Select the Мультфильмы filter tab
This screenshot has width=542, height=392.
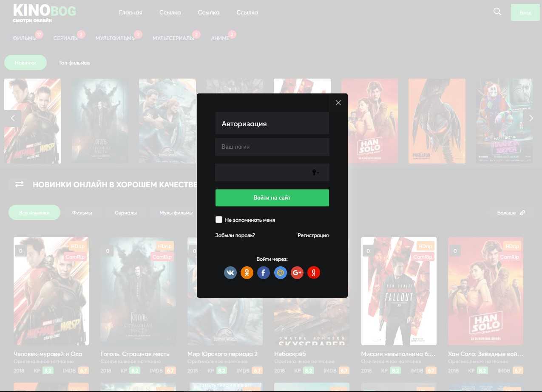[x=176, y=212]
